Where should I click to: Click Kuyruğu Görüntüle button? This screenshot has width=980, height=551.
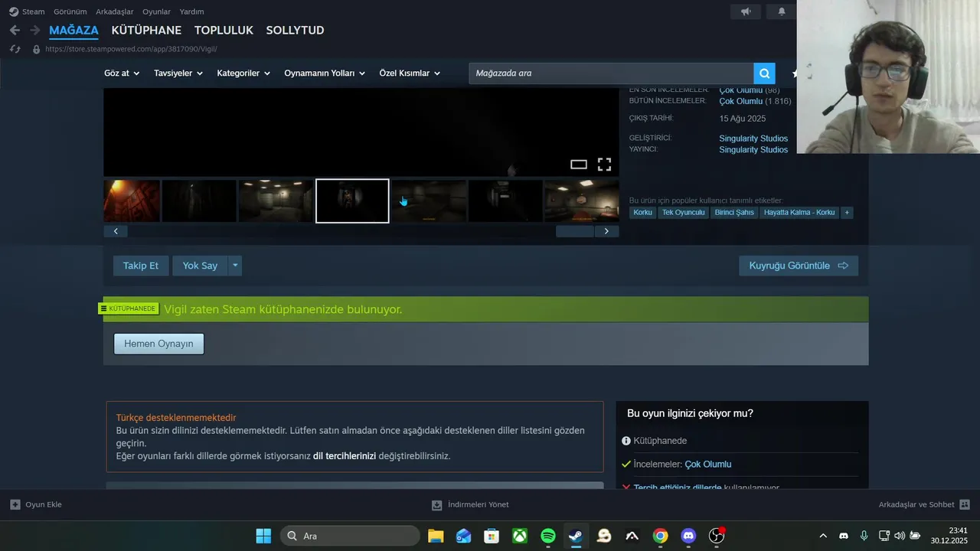point(799,266)
